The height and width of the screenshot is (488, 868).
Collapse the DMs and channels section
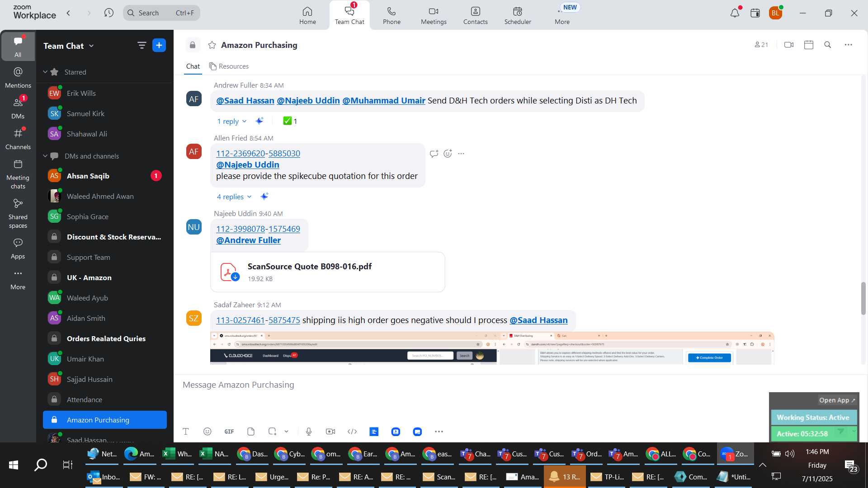[x=45, y=156]
